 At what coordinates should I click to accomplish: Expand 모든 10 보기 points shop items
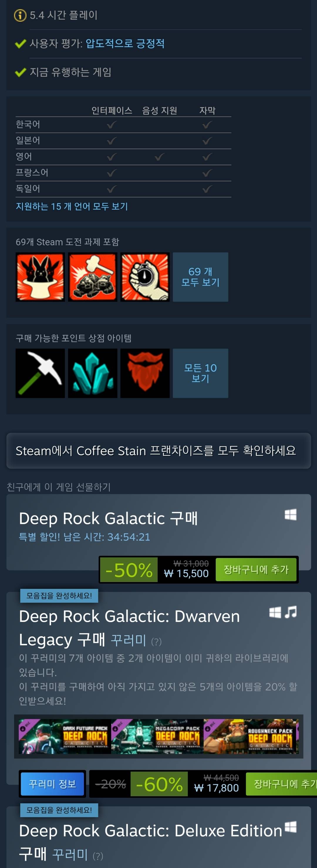pyautogui.click(x=200, y=373)
